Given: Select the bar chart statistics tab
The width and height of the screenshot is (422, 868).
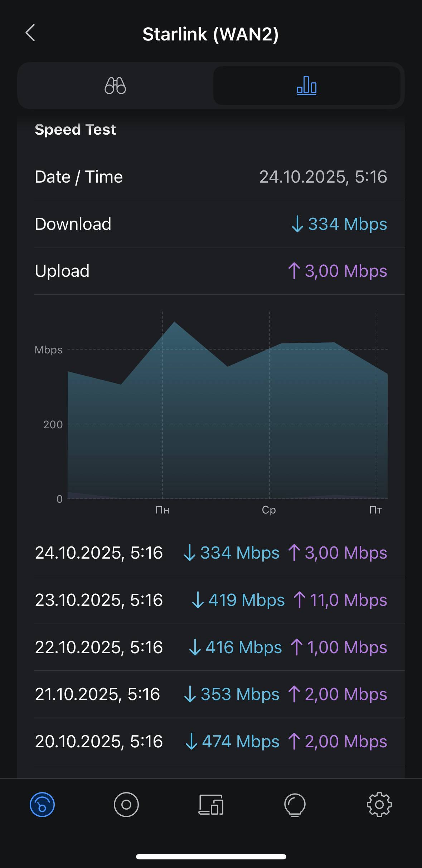Looking at the screenshot, I should coord(307,86).
